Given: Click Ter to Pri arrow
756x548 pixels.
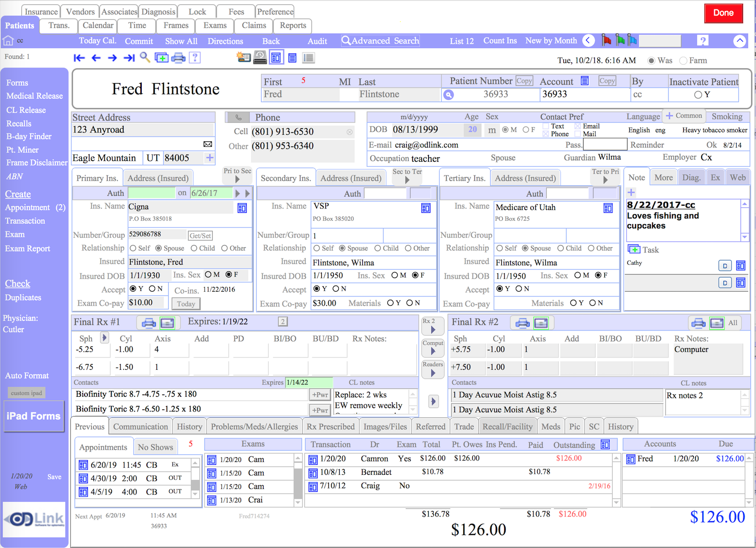Looking at the screenshot, I should tap(605, 180).
